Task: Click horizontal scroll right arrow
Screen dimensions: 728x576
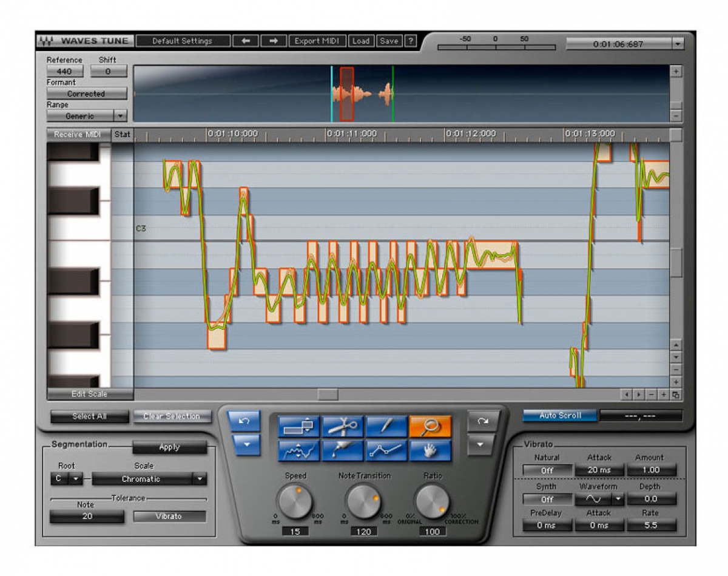Action: coord(639,395)
